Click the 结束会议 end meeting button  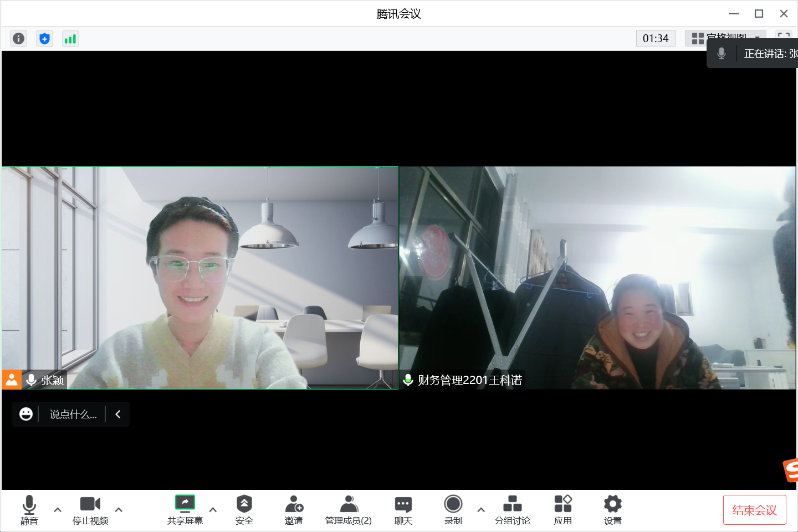(x=755, y=510)
